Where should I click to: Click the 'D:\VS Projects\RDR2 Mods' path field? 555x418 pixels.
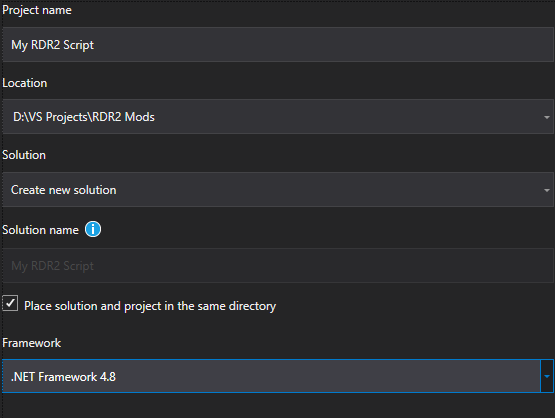(x=278, y=117)
